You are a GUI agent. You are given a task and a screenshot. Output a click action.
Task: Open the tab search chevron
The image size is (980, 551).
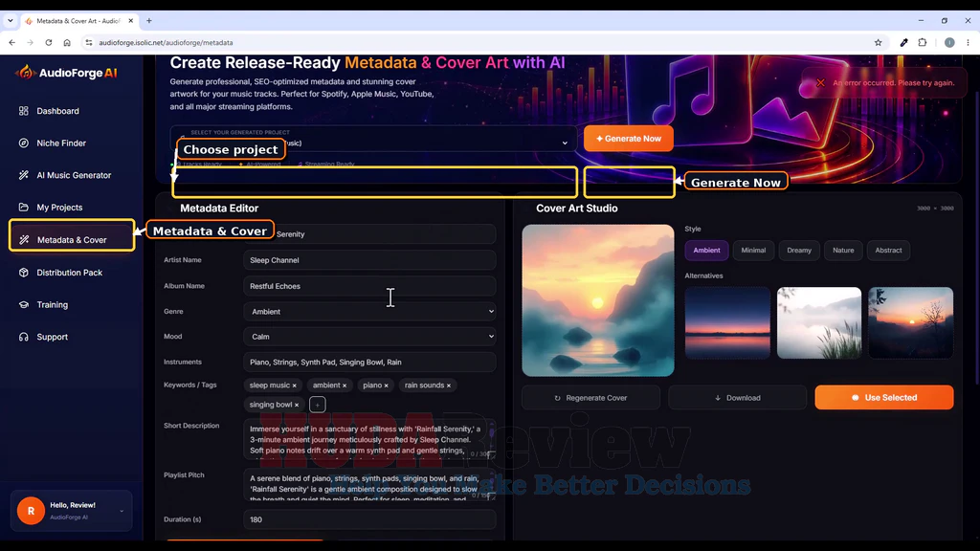10,21
